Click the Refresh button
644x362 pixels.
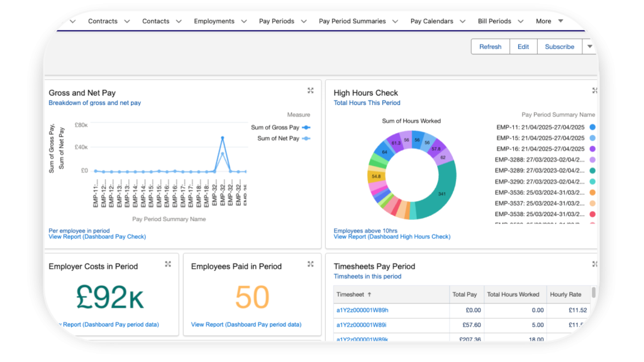point(490,47)
